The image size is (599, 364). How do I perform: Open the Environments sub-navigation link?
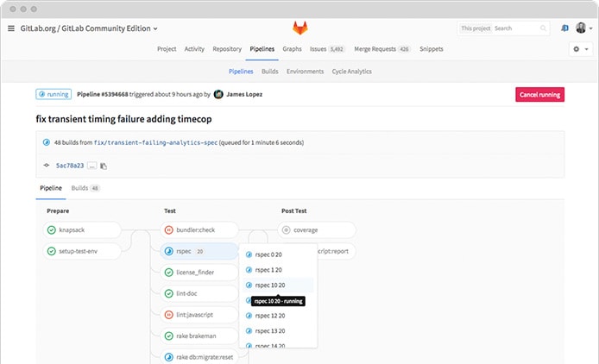(305, 72)
